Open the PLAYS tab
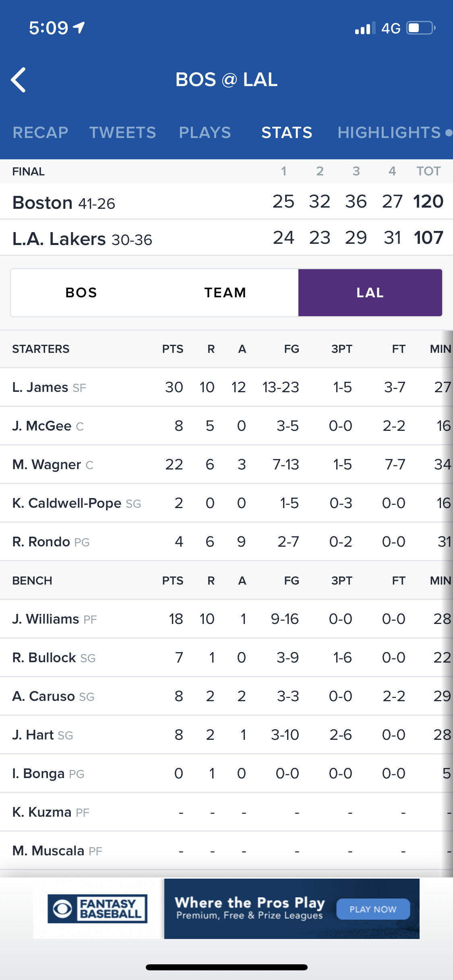The height and width of the screenshot is (980, 453). pos(205,133)
